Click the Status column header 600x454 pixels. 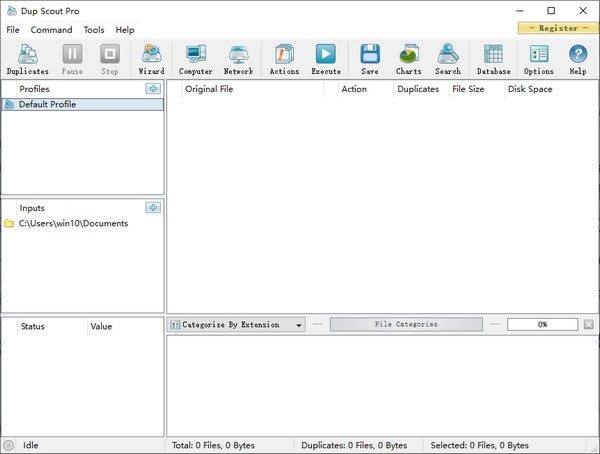click(52, 326)
